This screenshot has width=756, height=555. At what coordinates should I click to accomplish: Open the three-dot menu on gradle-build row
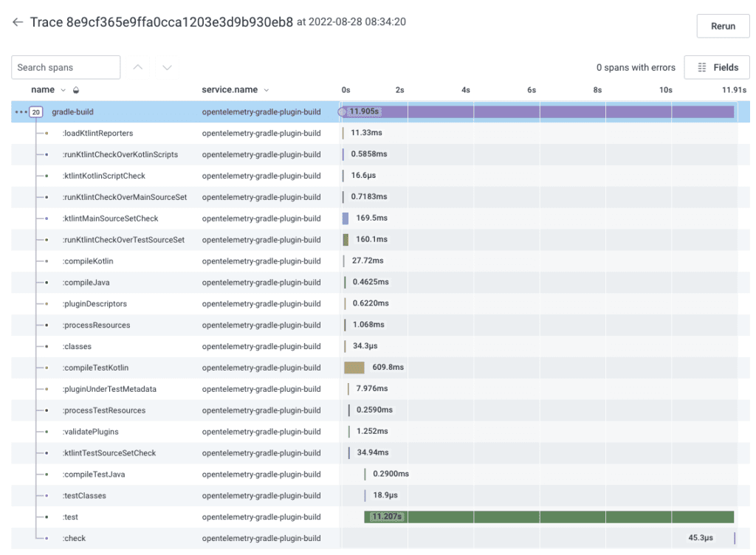pyautogui.click(x=21, y=112)
